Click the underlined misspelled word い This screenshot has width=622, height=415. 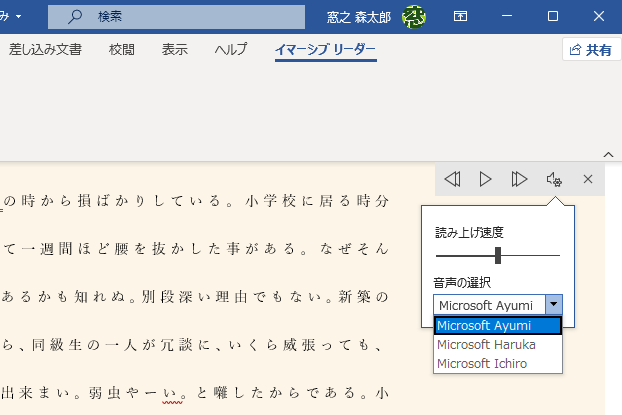[172, 394]
